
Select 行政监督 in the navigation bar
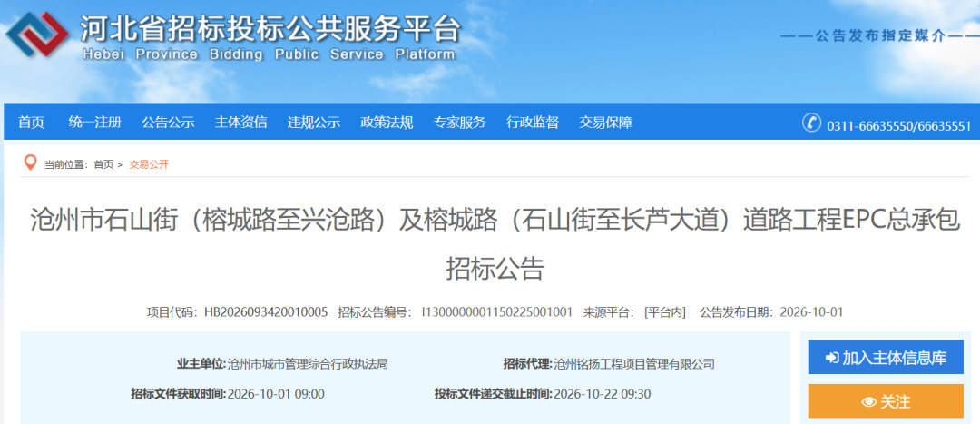(x=533, y=123)
